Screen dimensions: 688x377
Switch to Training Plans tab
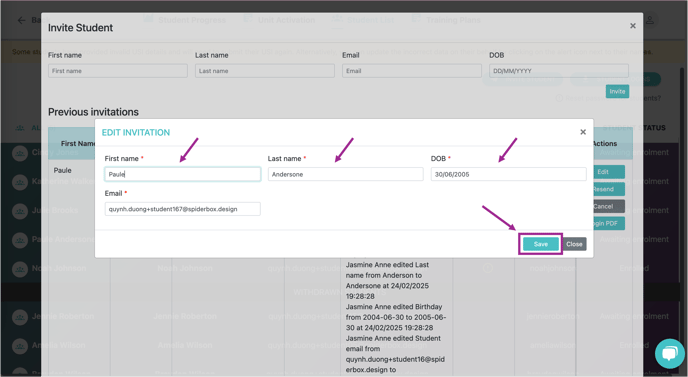446,20
